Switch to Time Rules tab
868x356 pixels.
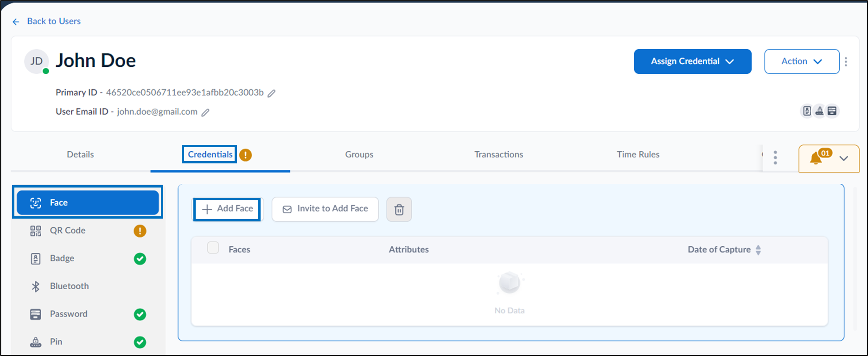pos(638,155)
